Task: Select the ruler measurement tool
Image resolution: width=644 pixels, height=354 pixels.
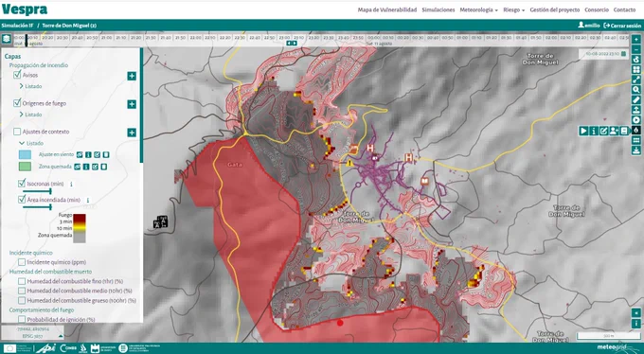Action: 635,99
